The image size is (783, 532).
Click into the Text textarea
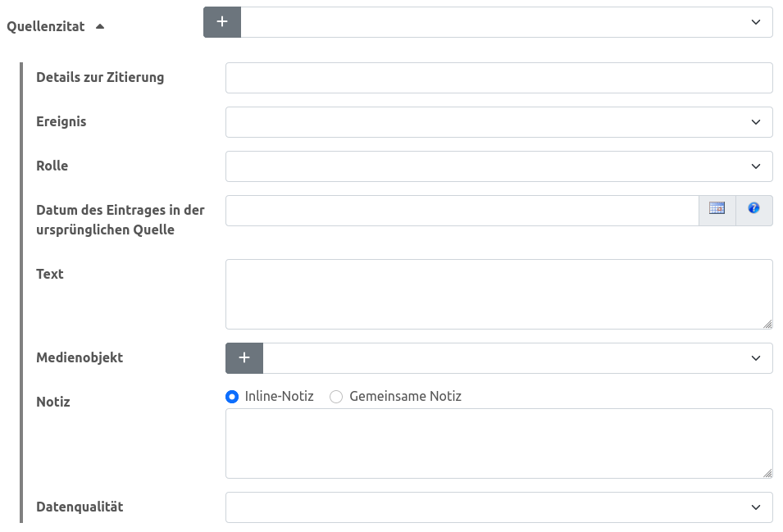[498, 294]
